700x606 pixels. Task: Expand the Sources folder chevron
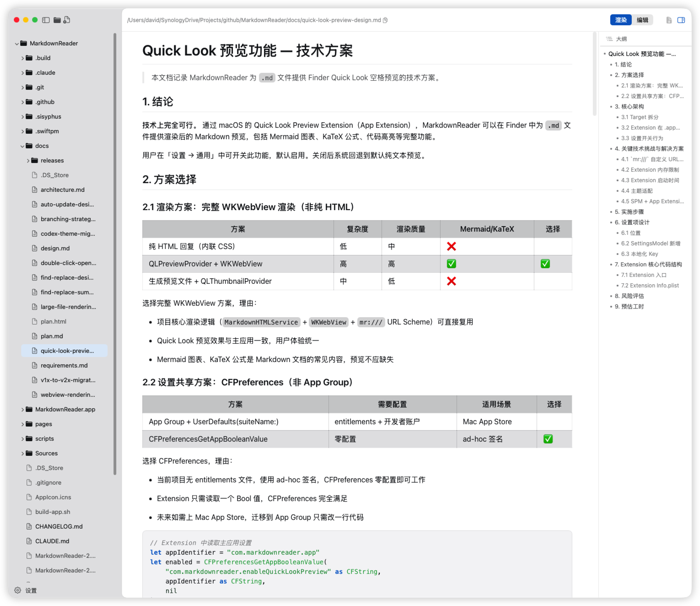tap(22, 454)
